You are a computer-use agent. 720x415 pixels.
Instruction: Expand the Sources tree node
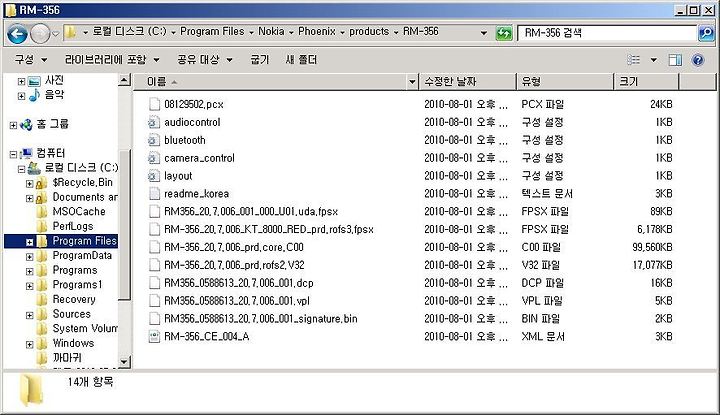29,315
